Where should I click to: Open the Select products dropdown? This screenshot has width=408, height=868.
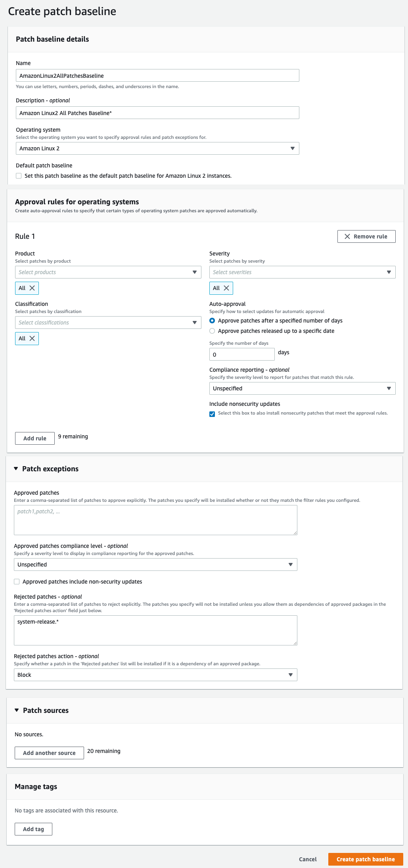pyautogui.click(x=108, y=272)
